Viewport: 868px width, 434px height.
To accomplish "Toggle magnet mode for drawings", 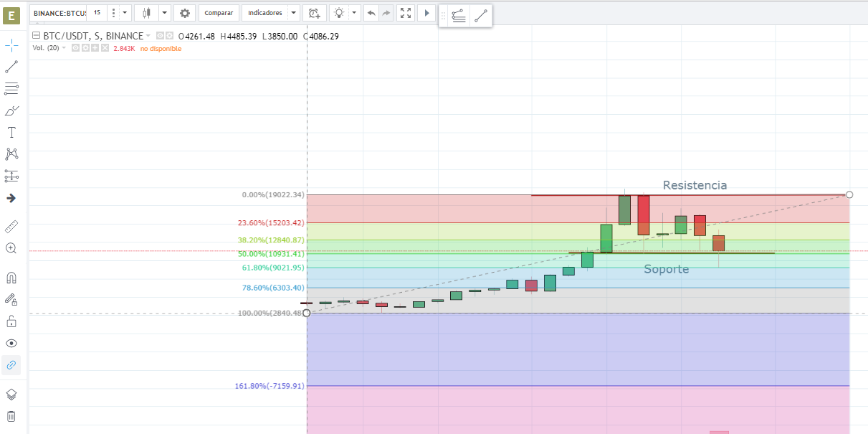I will (11, 278).
